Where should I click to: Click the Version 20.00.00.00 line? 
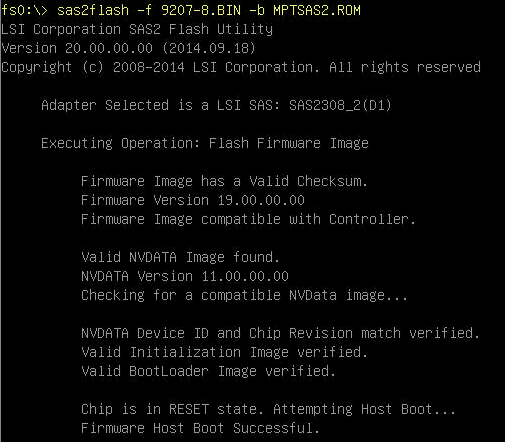tap(128, 48)
